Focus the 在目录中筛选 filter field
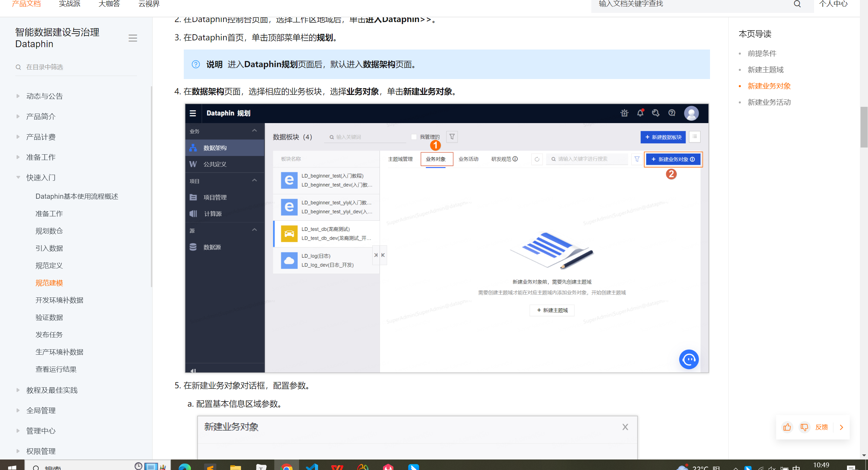 point(76,67)
